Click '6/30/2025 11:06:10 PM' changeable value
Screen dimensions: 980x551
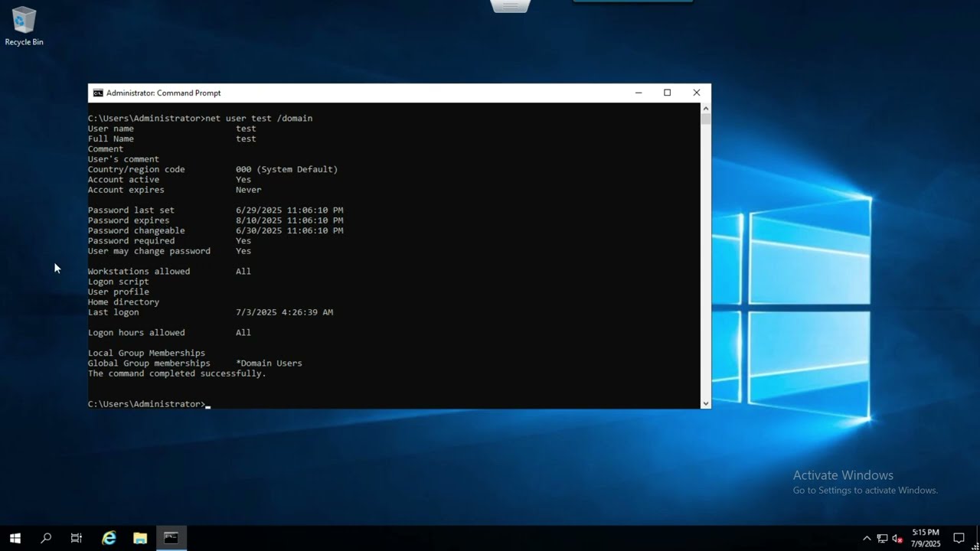click(x=289, y=230)
